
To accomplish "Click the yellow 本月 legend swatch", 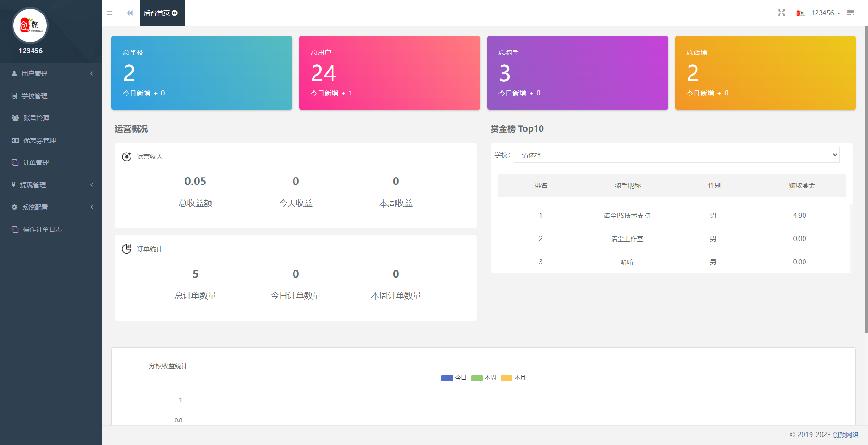I will 506,378.
